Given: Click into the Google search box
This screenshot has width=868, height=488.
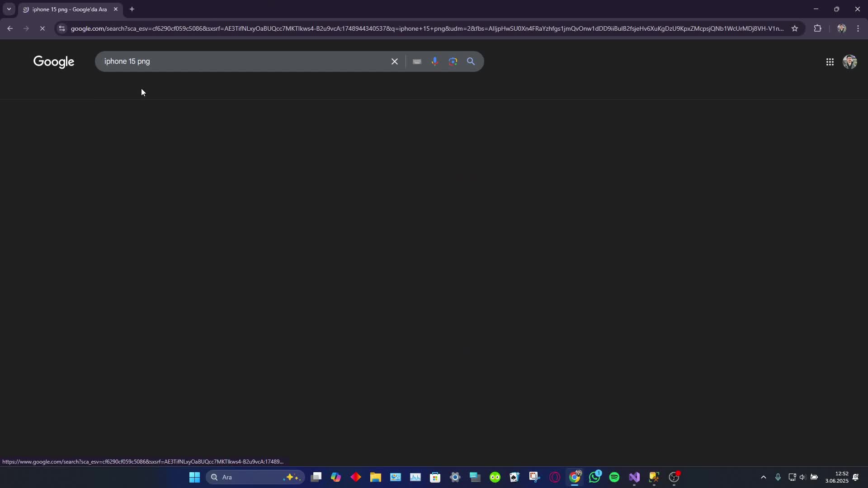Looking at the screenshot, I should pyautogui.click(x=244, y=61).
